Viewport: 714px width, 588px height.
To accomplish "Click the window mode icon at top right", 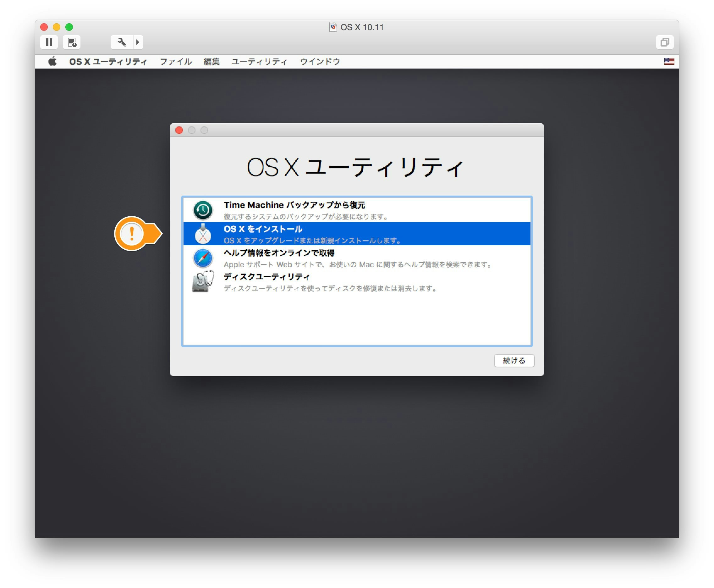I will coord(666,42).
